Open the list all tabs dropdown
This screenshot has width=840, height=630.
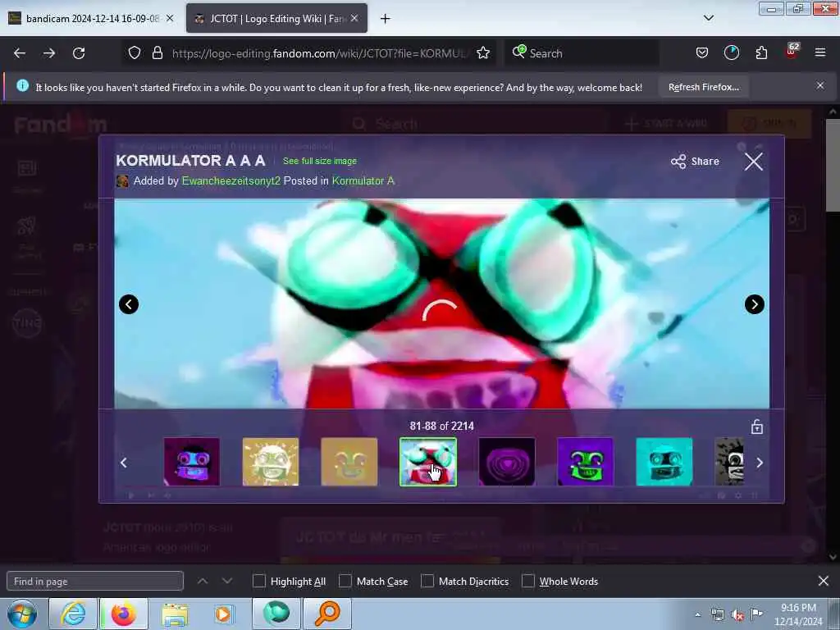tap(708, 18)
